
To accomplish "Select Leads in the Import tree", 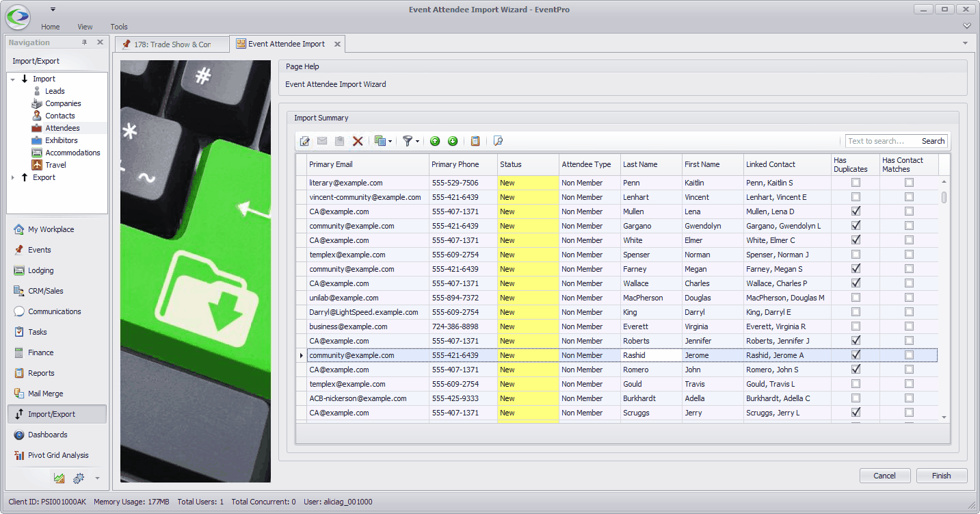I will [x=55, y=91].
